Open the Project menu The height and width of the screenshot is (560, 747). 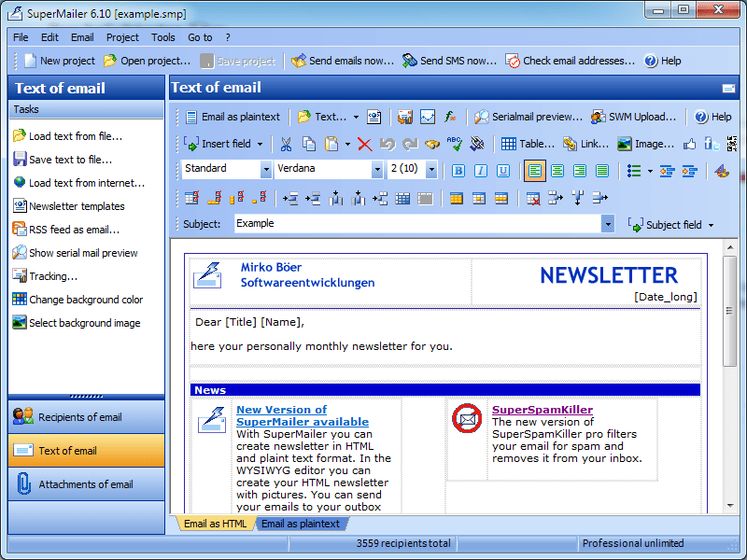(x=122, y=37)
